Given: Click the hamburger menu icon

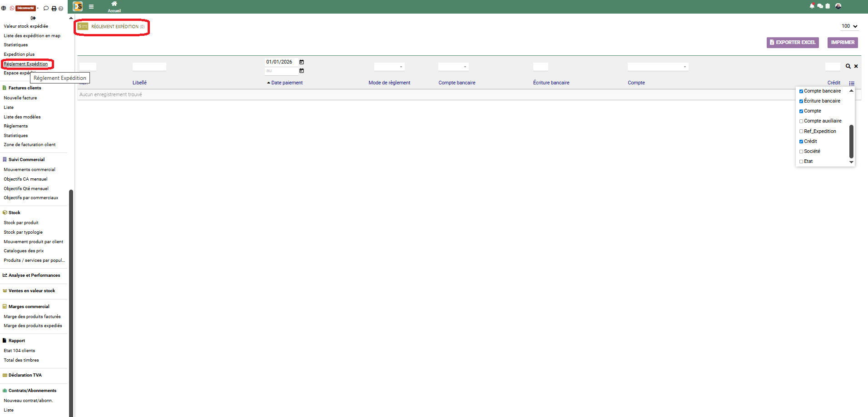Looking at the screenshot, I should (91, 7).
